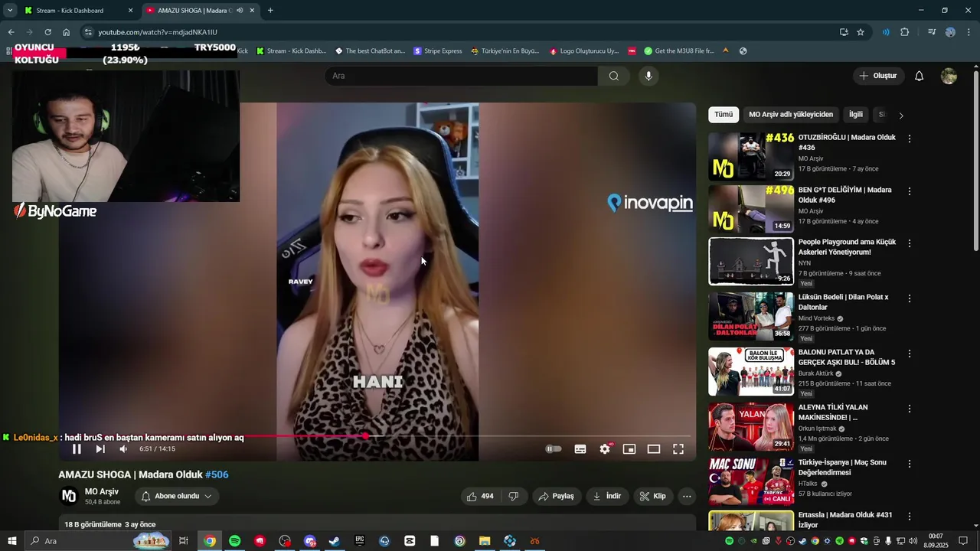980x551 pixels.
Task: Open OTUZBİROĞLU #436 video thumbnail
Action: (x=751, y=157)
